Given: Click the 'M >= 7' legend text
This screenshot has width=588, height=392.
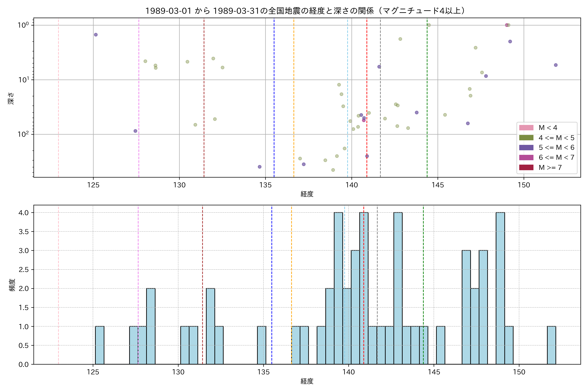Looking at the screenshot, I should pyautogui.click(x=550, y=168).
